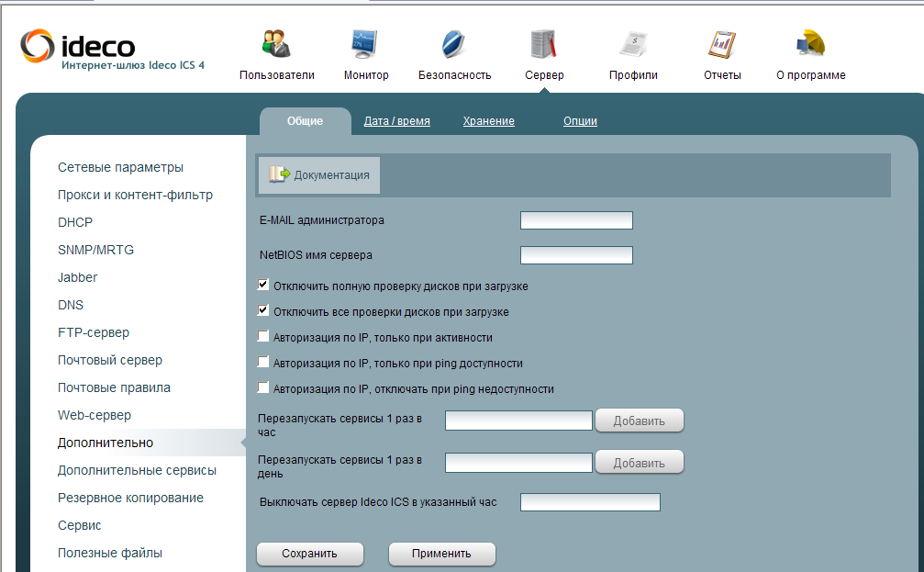Toggle Отключить полную проверку дисков при загрузке
Viewport: 924px width, 572px height.
pos(262,285)
